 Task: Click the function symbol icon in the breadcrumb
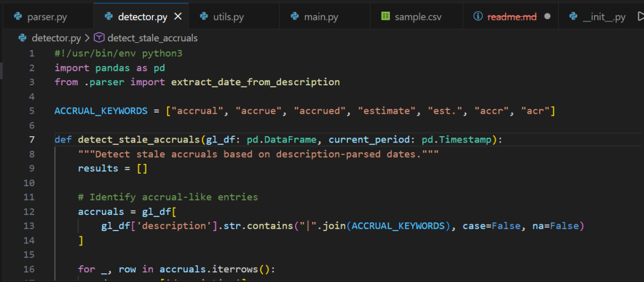pos(99,38)
